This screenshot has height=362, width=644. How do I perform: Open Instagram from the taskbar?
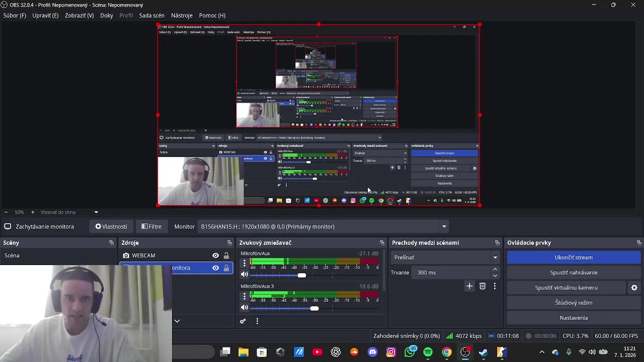391,352
